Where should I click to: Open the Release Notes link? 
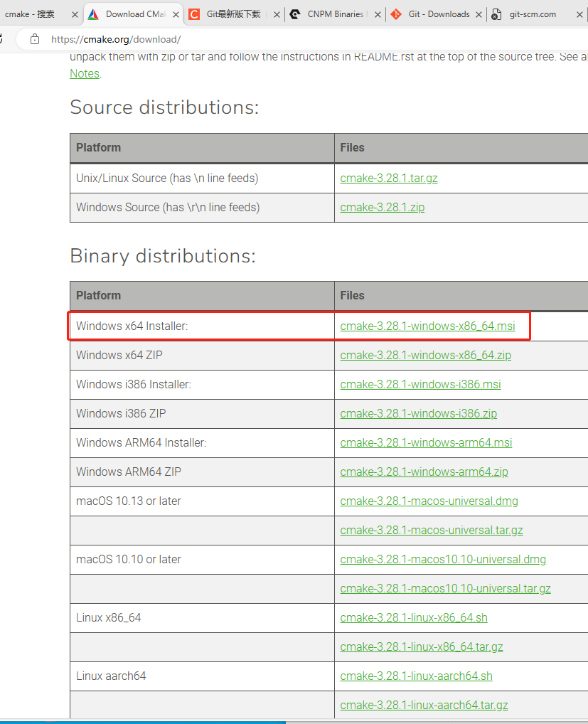[84, 73]
